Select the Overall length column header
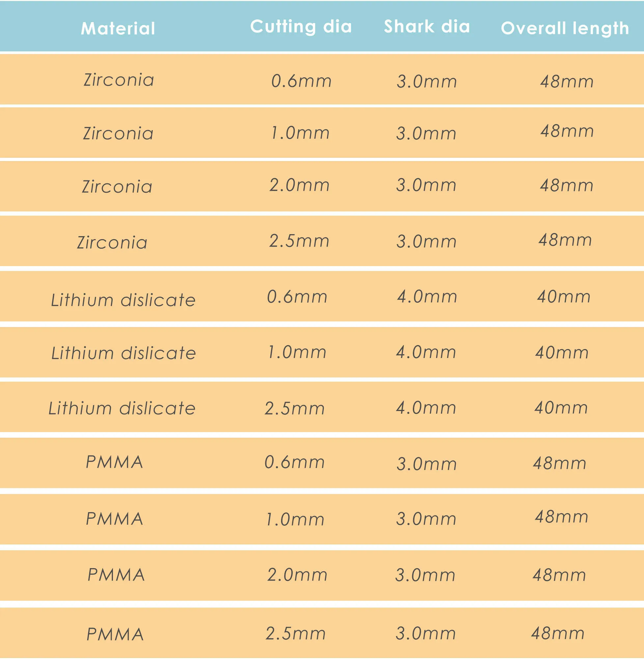 click(565, 28)
